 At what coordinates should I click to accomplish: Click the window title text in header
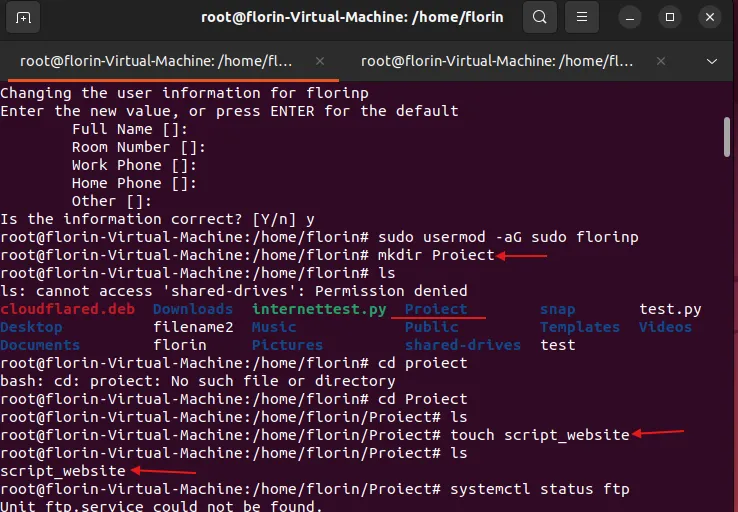click(x=353, y=17)
